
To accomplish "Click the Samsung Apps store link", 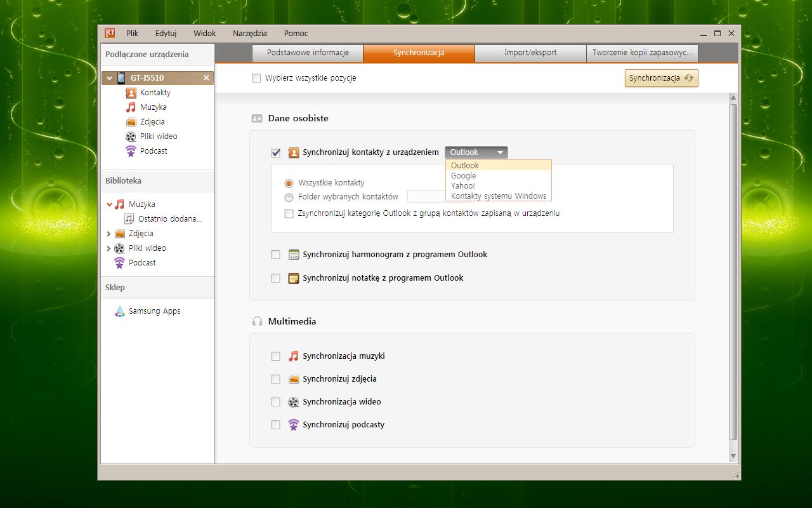I will (x=154, y=311).
